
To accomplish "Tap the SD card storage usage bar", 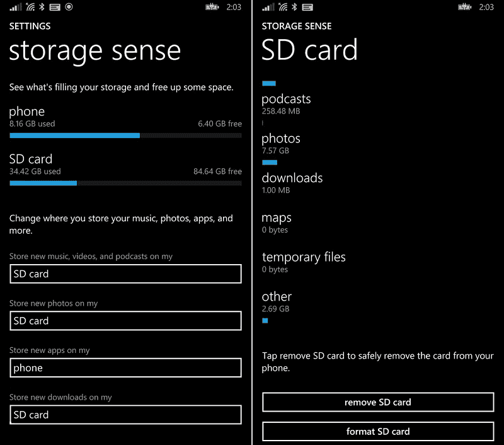I will [x=125, y=183].
